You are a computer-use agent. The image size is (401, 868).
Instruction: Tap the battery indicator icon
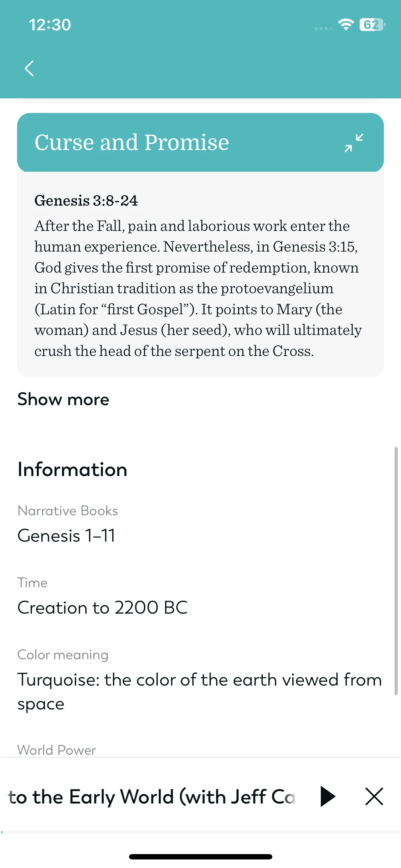(x=372, y=25)
